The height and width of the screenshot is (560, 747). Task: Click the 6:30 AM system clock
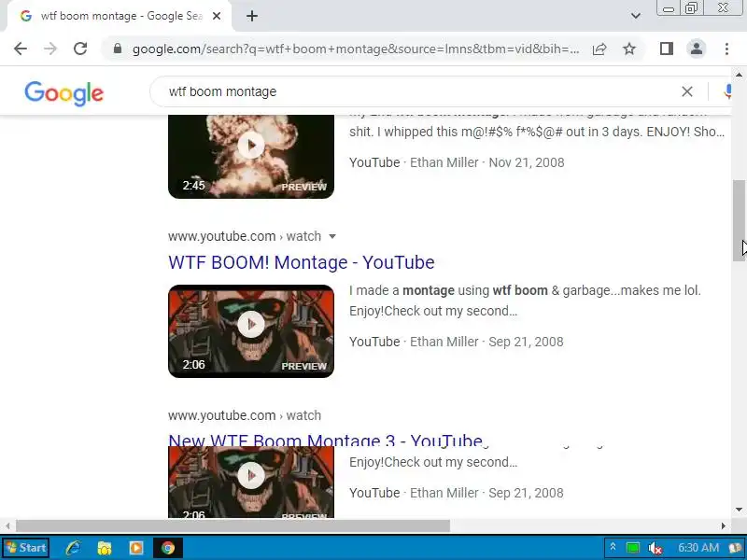coord(698,548)
